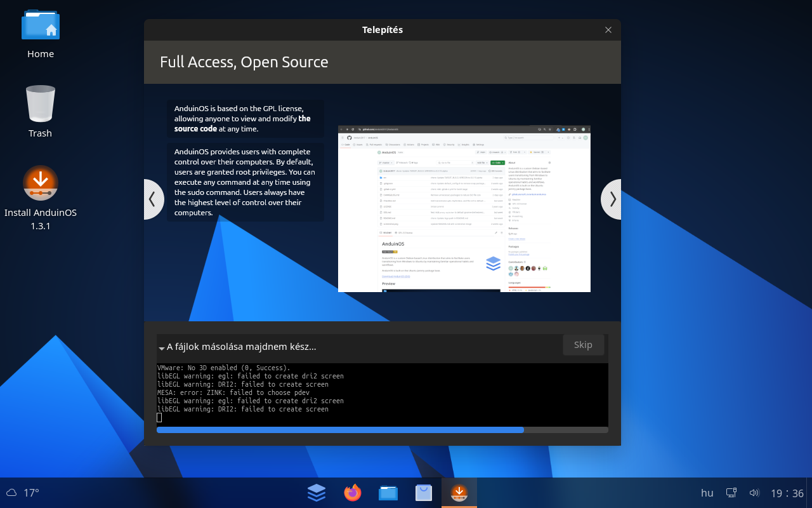Click inside the terminal output area

click(383, 394)
